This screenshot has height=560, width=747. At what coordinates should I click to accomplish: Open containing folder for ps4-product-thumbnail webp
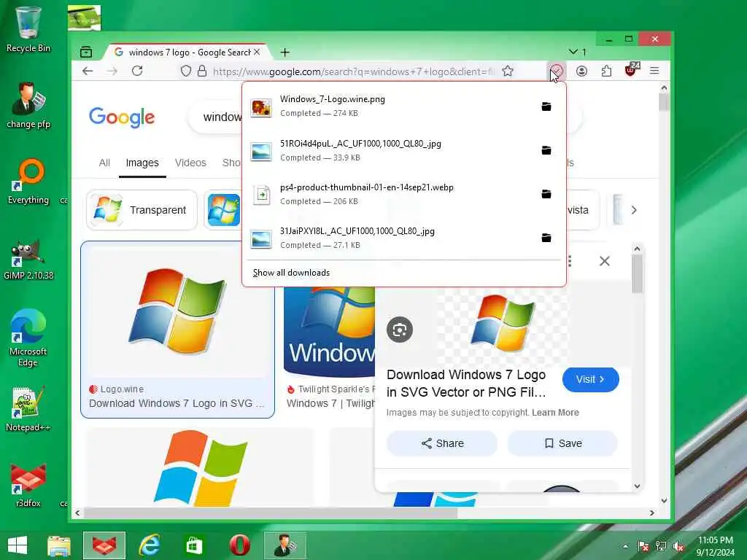pos(546,194)
